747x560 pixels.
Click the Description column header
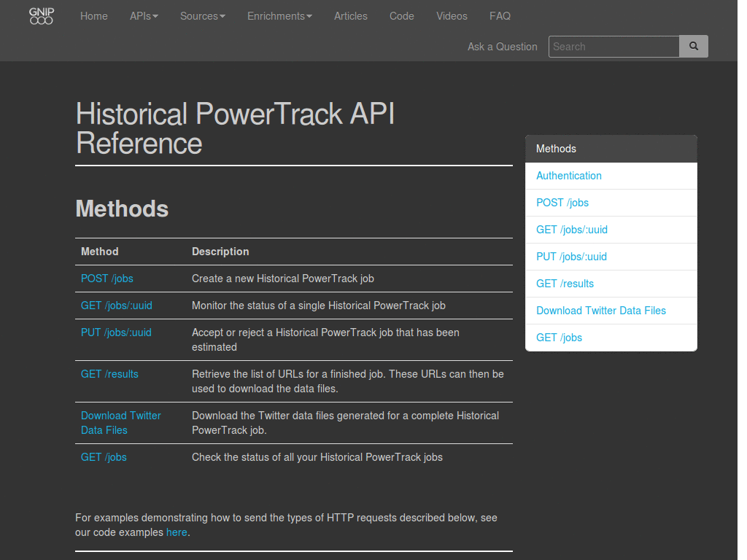220,252
